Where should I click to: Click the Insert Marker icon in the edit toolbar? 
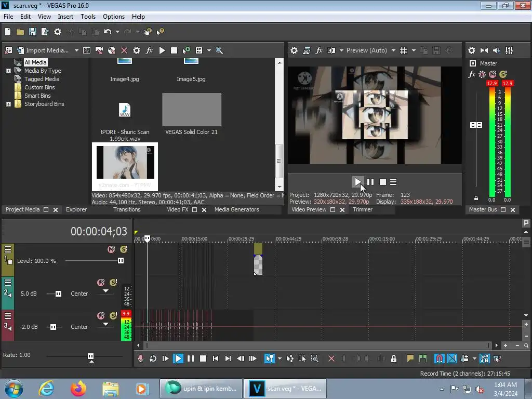[x=410, y=358]
